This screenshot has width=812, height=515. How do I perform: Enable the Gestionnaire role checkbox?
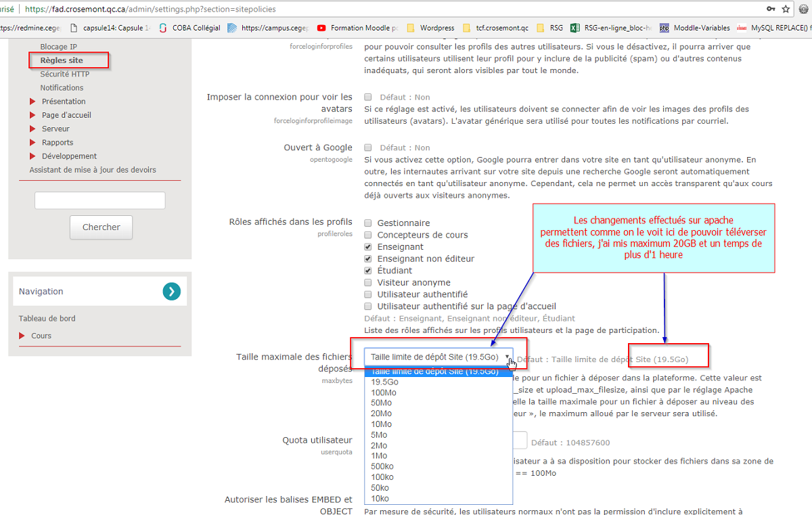[368, 223]
